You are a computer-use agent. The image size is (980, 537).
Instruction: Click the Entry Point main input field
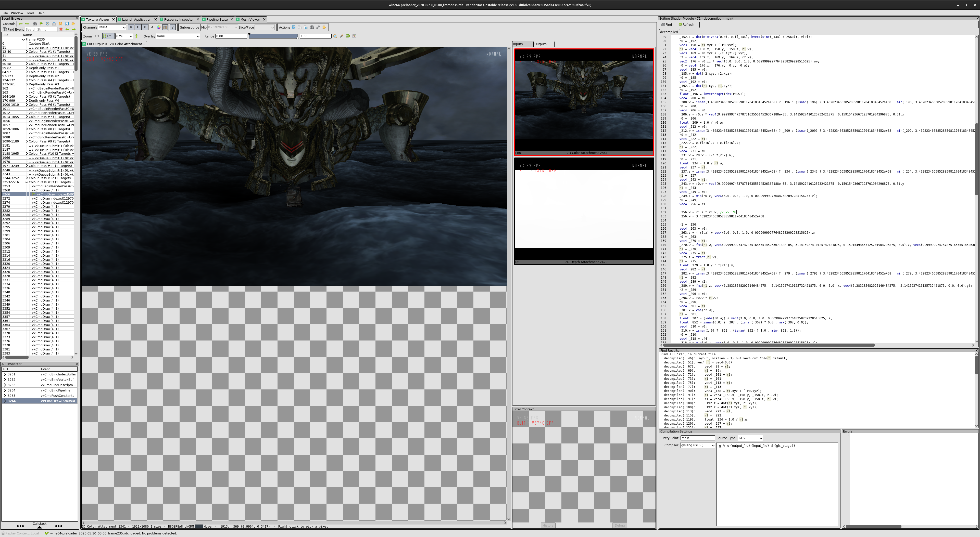click(697, 438)
